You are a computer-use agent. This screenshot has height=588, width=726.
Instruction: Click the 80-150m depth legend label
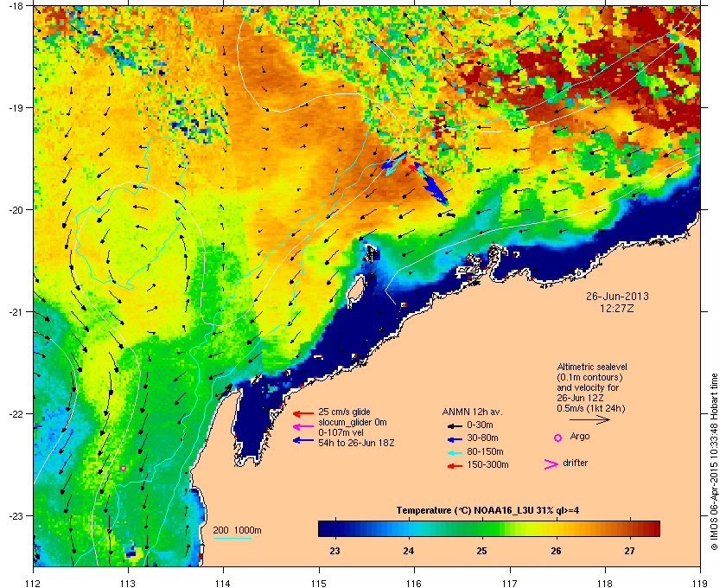(485, 451)
